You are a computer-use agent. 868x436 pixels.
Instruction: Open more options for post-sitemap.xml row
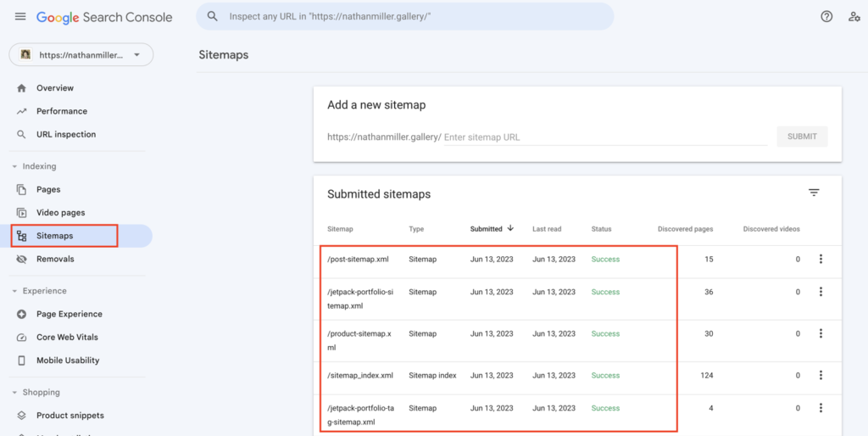[x=821, y=259]
